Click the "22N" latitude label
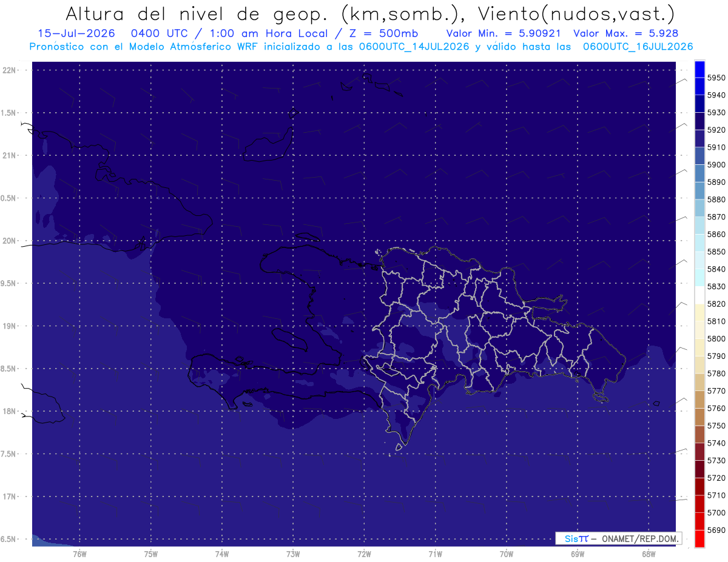The height and width of the screenshot is (562, 728). (x=8, y=70)
